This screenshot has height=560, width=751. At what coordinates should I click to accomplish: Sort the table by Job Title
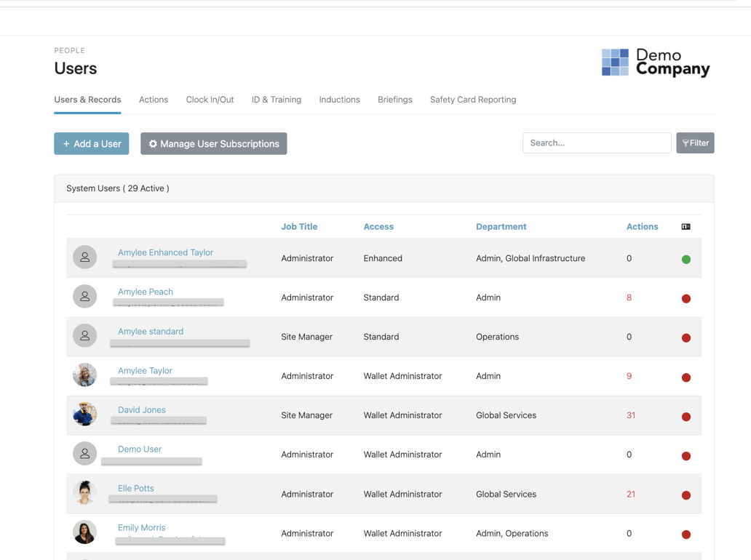(x=299, y=226)
